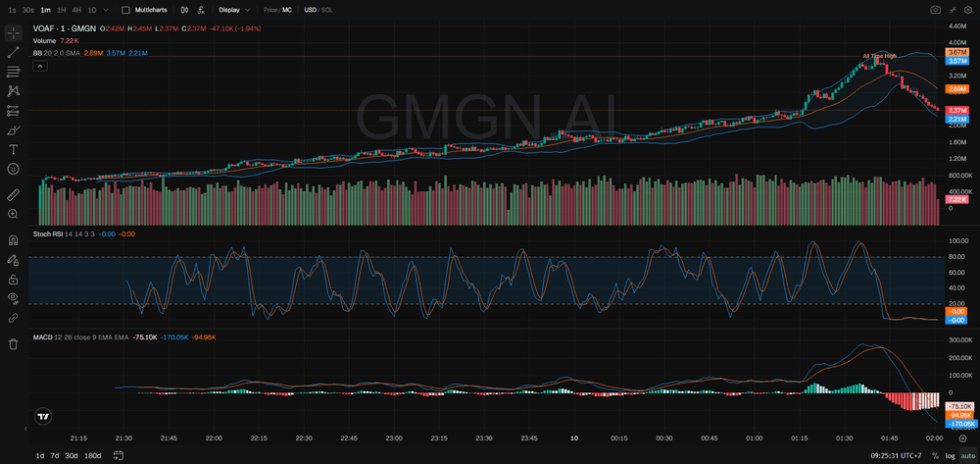980x464 pixels.
Task: Open the indicators fx menu
Action: (201, 10)
